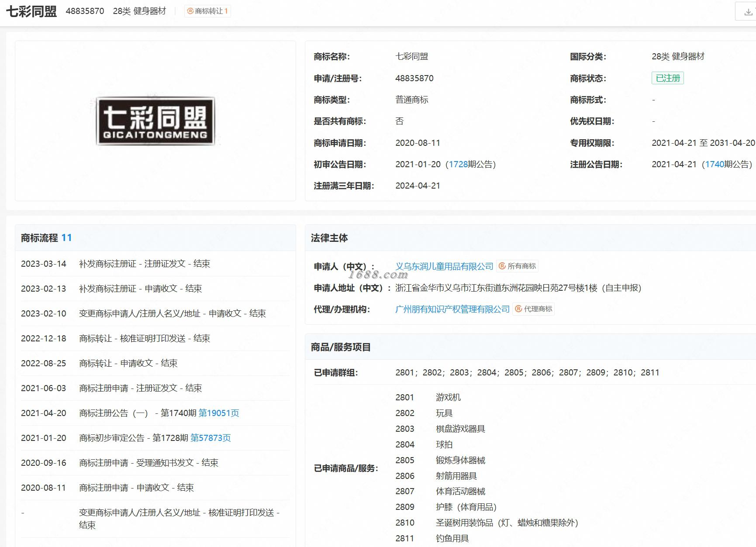Select goods row 2810 圣诞树用装饰品

(487, 523)
